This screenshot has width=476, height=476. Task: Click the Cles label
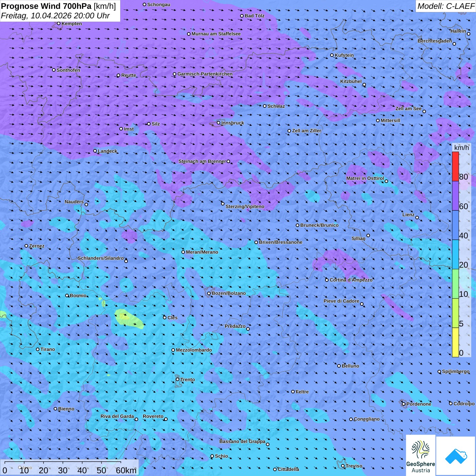(172, 318)
